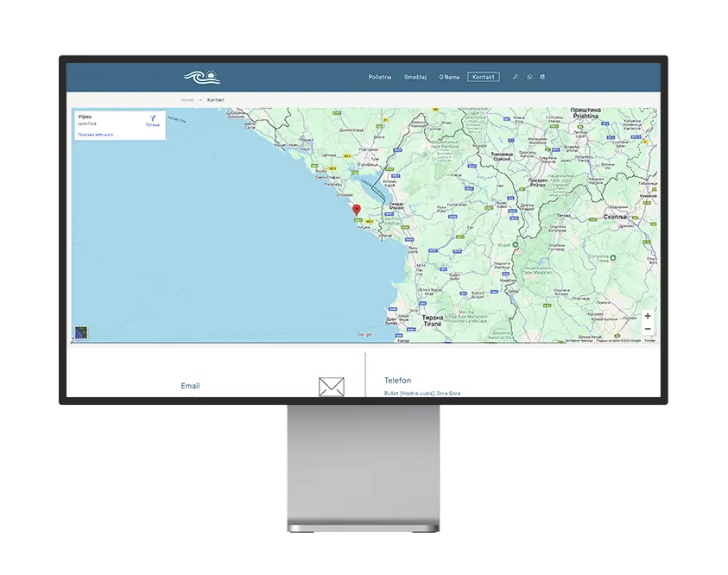Zoom out the map with the minus button

pyautogui.click(x=648, y=329)
